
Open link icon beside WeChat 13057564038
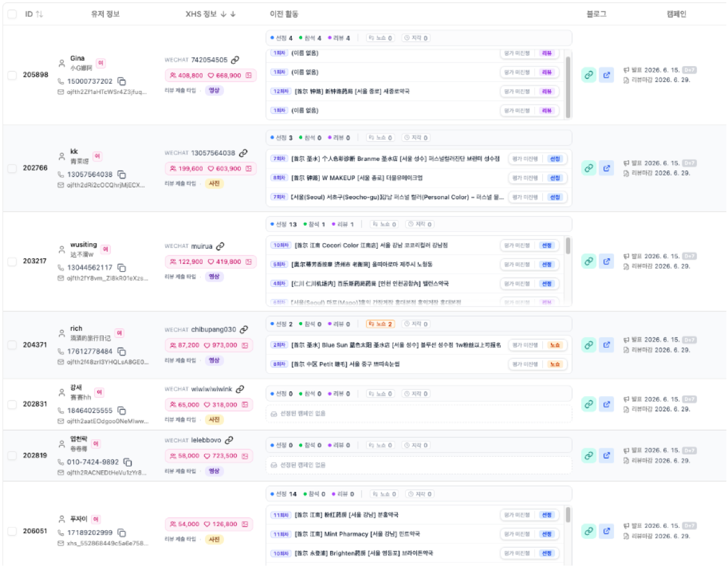pos(243,153)
